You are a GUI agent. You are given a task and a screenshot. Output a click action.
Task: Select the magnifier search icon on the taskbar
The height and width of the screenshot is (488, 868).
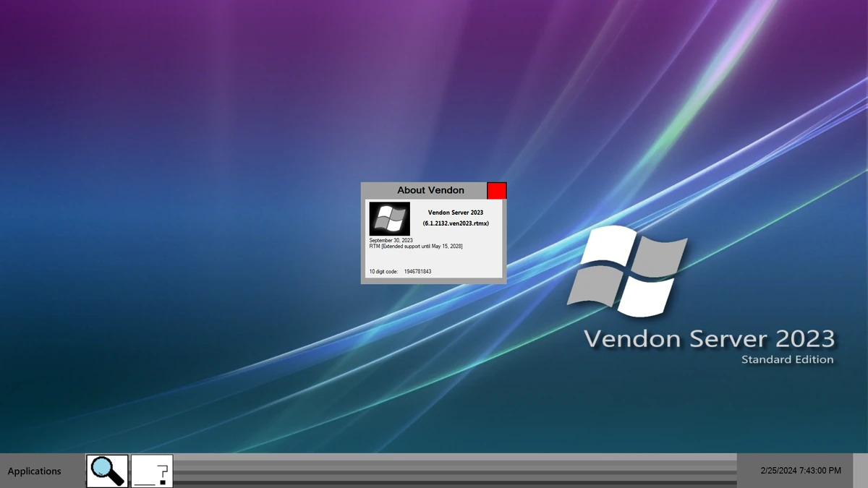coord(106,470)
